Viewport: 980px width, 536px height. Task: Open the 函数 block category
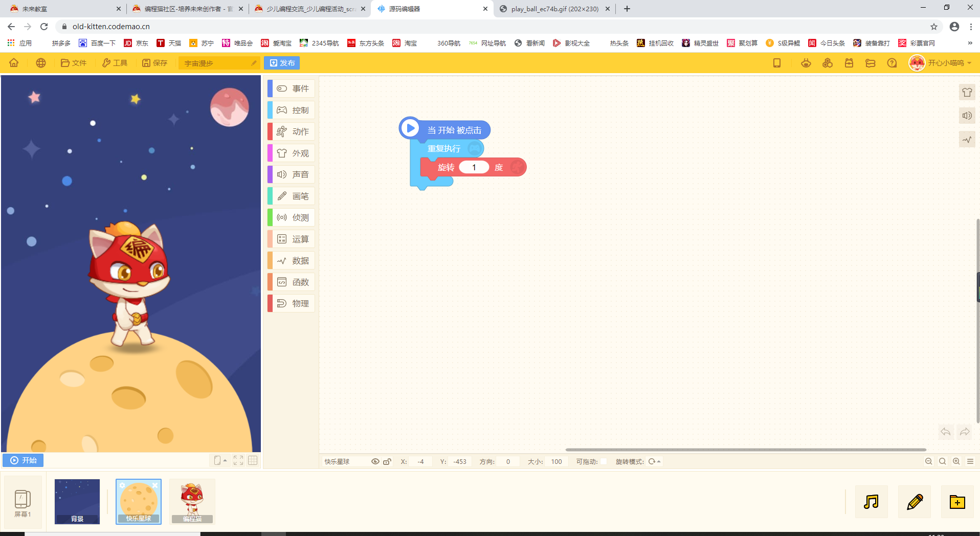point(292,282)
